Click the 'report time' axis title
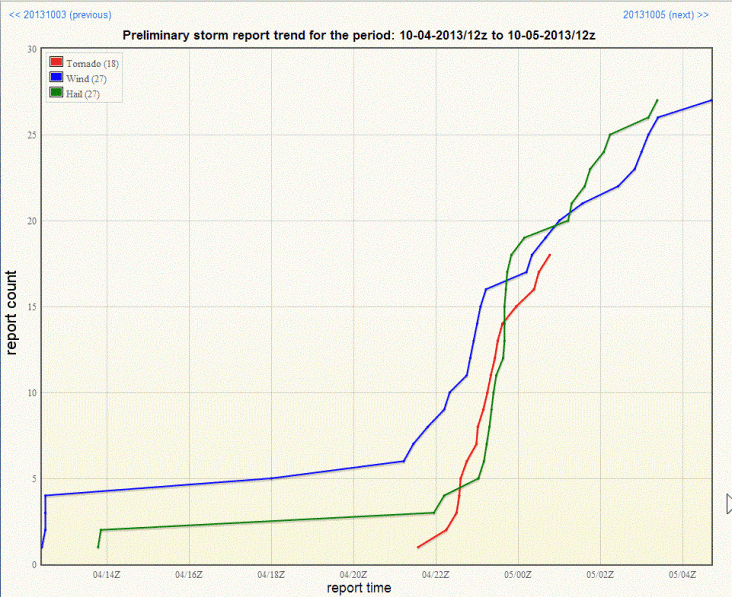Viewport: 732px width, 597px height. [359, 588]
